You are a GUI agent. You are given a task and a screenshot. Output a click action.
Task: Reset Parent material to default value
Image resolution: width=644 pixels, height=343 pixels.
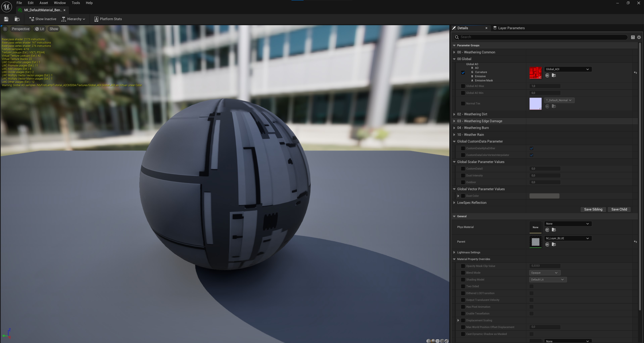point(635,242)
